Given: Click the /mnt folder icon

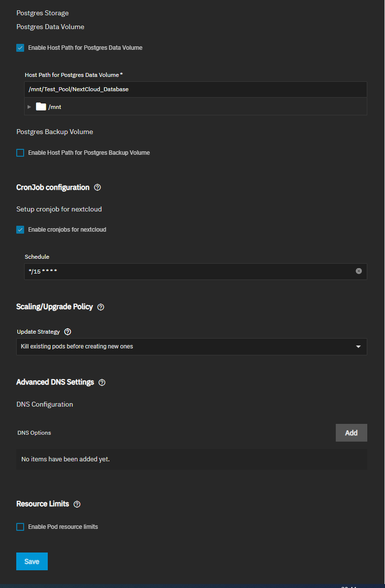Looking at the screenshot, I should click(x=41, y=106).
